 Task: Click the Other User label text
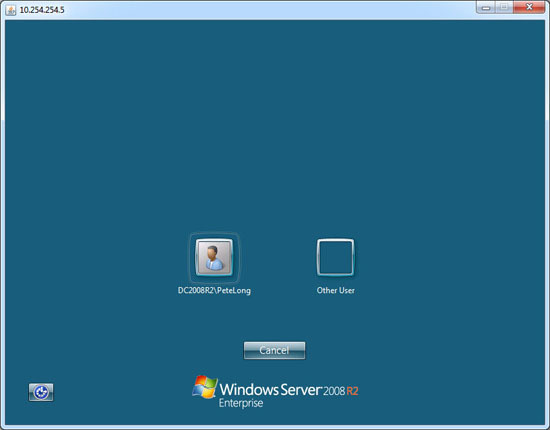335,290
